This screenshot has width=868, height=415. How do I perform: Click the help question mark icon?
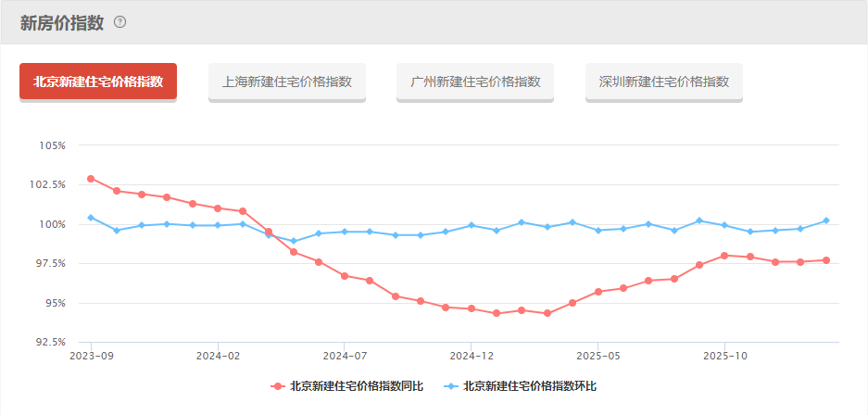click(x=120, y=22)
